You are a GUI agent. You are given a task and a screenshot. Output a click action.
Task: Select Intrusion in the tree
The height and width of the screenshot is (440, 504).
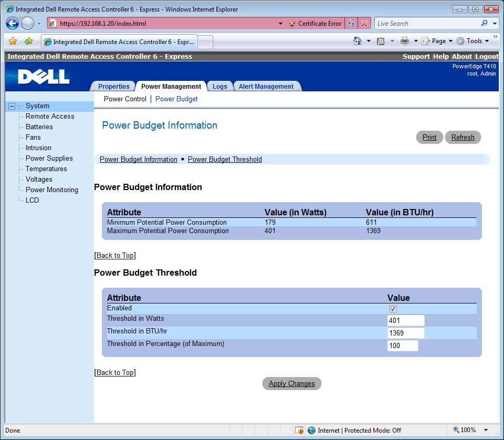(x=38, y=148)
